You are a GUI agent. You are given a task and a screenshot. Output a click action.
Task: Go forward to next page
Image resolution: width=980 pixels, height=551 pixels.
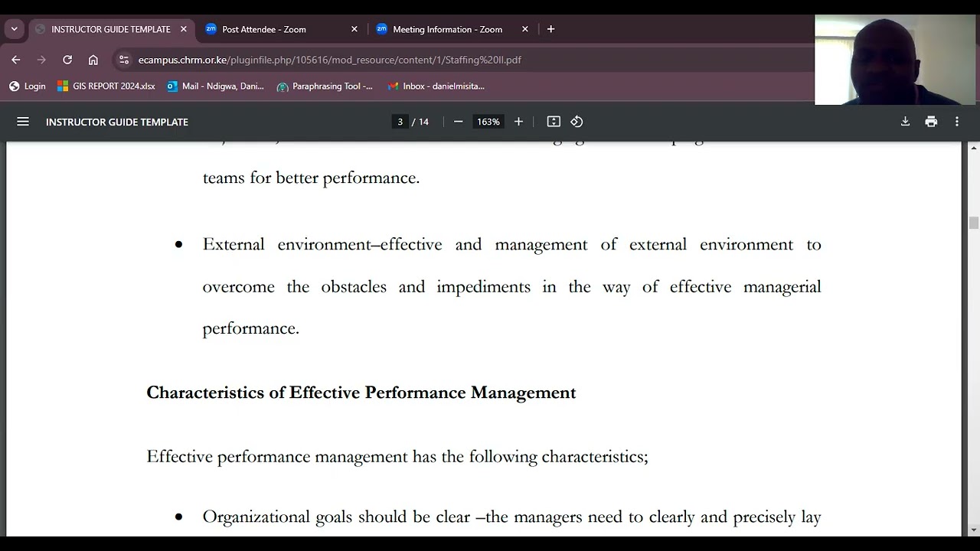point(41,60)
